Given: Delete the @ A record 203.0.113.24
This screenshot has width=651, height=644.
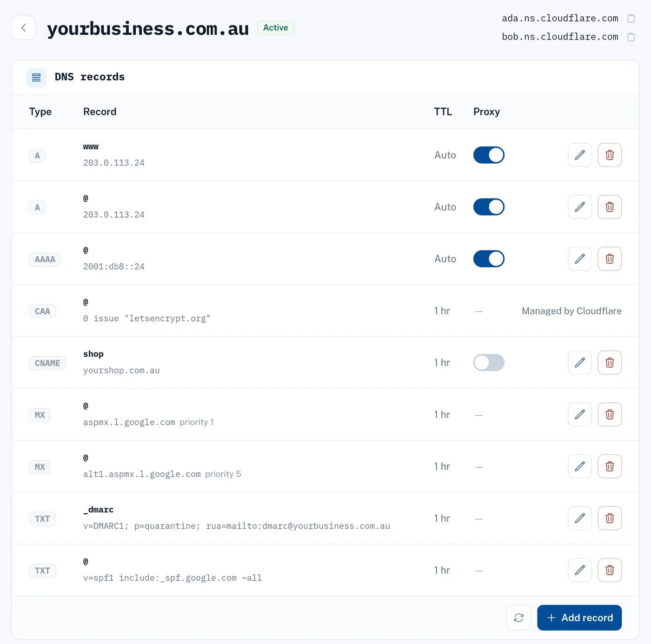Looking at the screenshot, I should point(610,207).
